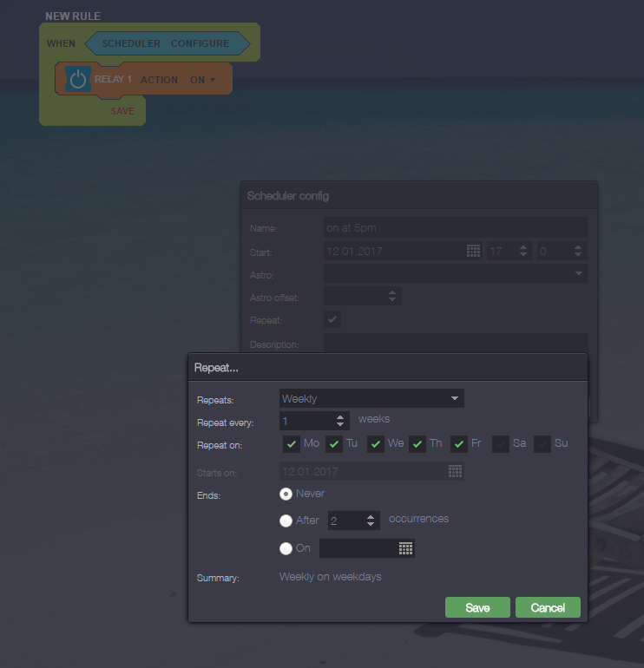The width and height of the screenshot is (644, 668).
Task: Choose the After occurrences radio option
Action: [286, 521]
